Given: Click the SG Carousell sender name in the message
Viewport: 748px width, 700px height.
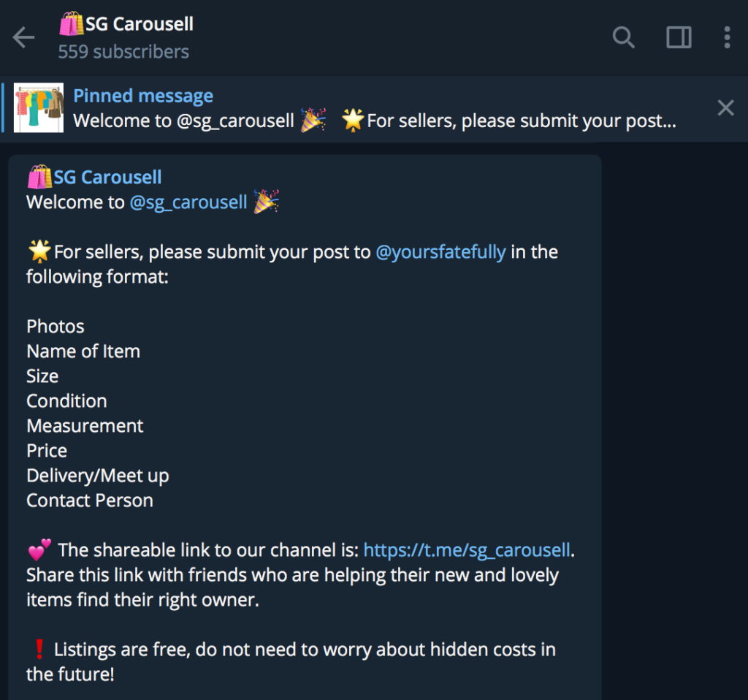Looking at the screenshot, I should pyautogui.click(x=107, y=178).
